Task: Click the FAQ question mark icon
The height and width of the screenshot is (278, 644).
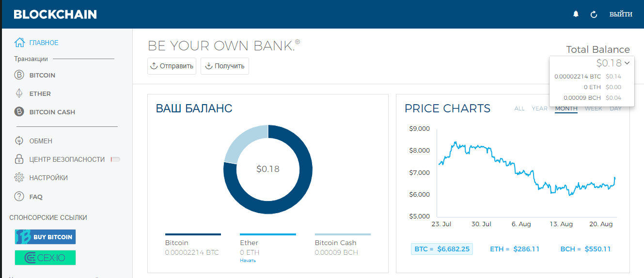Action: 19,197
